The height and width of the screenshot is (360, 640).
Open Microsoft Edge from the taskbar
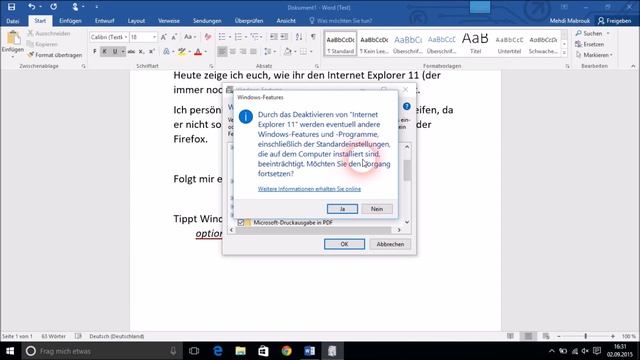click(218, 351)
